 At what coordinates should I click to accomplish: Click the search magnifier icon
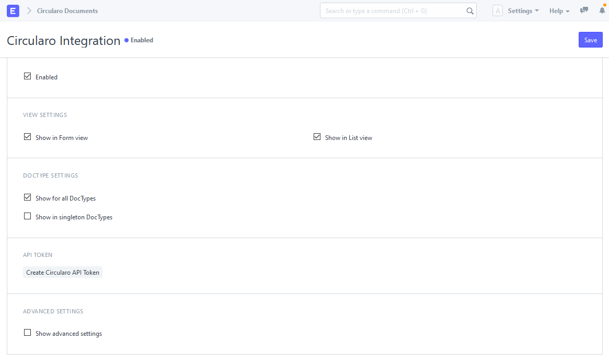(469, 11)
